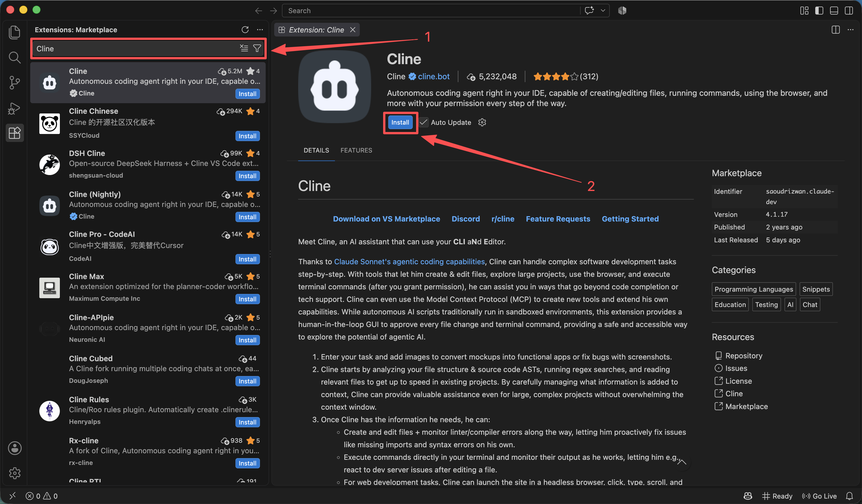Open the chat dropdown arrow in title bar

click(603, 11)
